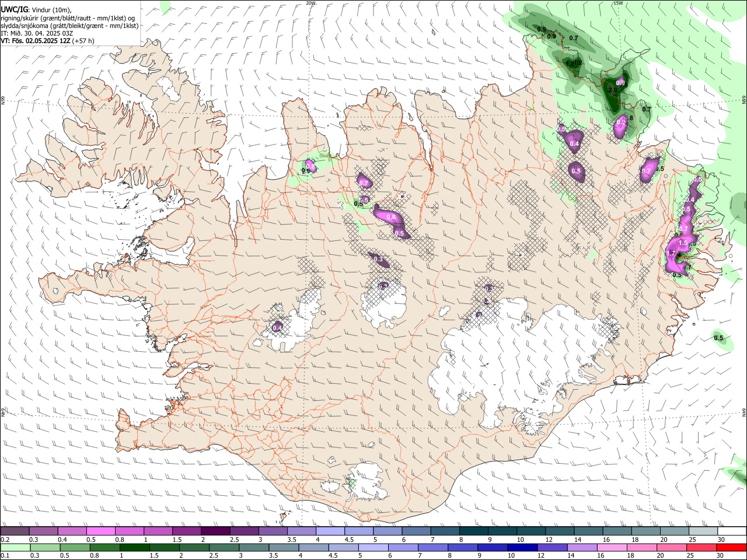Screen dimensions: 747x560
Task: Click the light pink rain swatch between 16 and 18
Action: pyautogui.click(x=612, y=548)
